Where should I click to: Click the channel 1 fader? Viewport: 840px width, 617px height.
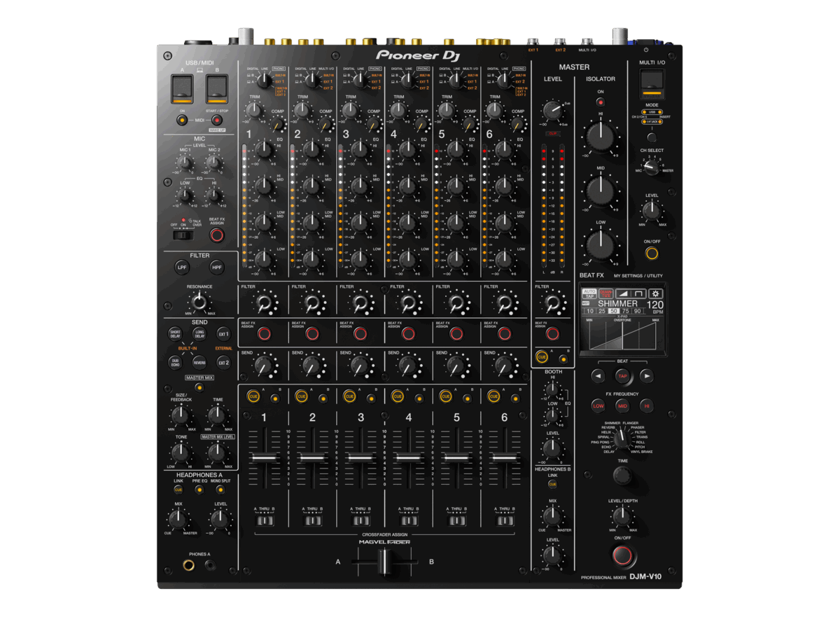click(264, 457)
